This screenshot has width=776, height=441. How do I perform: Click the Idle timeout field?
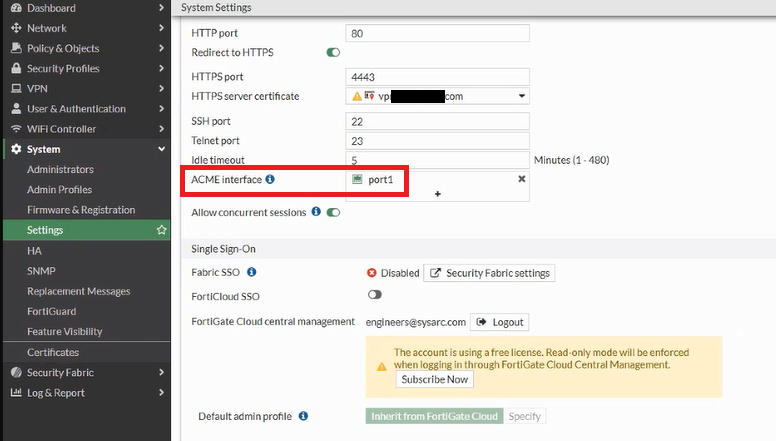point(437,160)
